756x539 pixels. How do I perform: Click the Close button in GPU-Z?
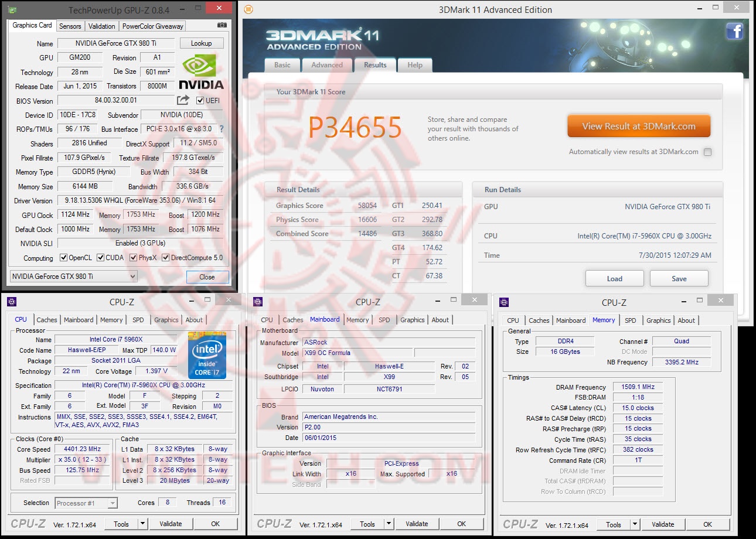click(x=207, y=277)
